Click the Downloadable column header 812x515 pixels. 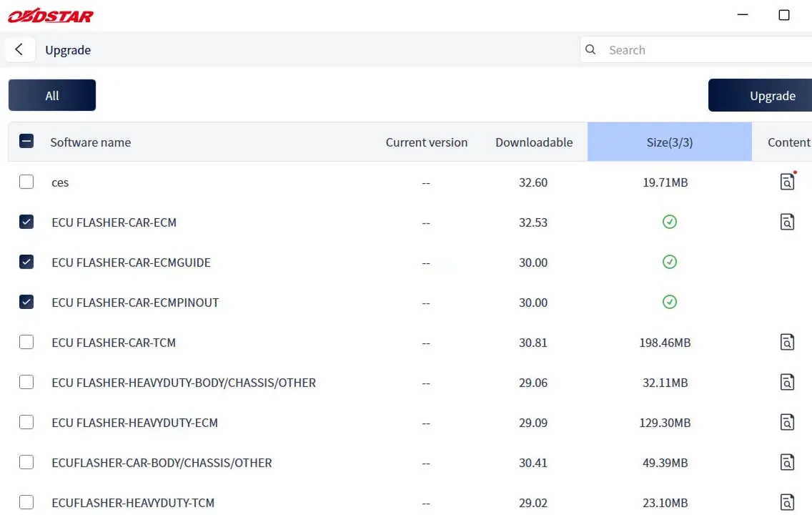coord(534,142)
